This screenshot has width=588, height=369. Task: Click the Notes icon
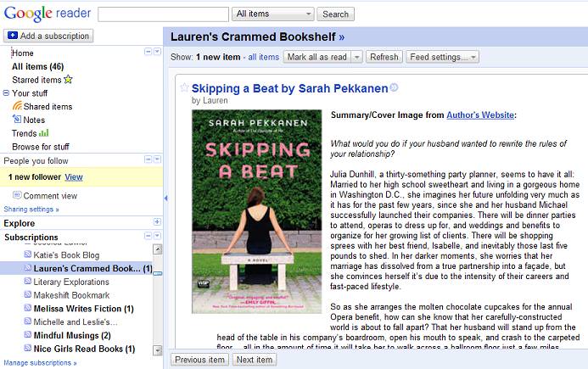(x=17, y=120)
